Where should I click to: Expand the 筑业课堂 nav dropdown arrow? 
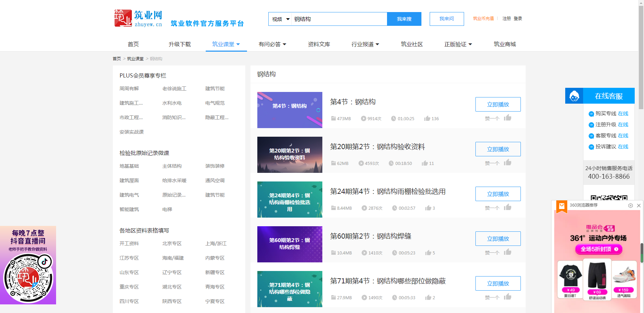[x=238, y=44]
